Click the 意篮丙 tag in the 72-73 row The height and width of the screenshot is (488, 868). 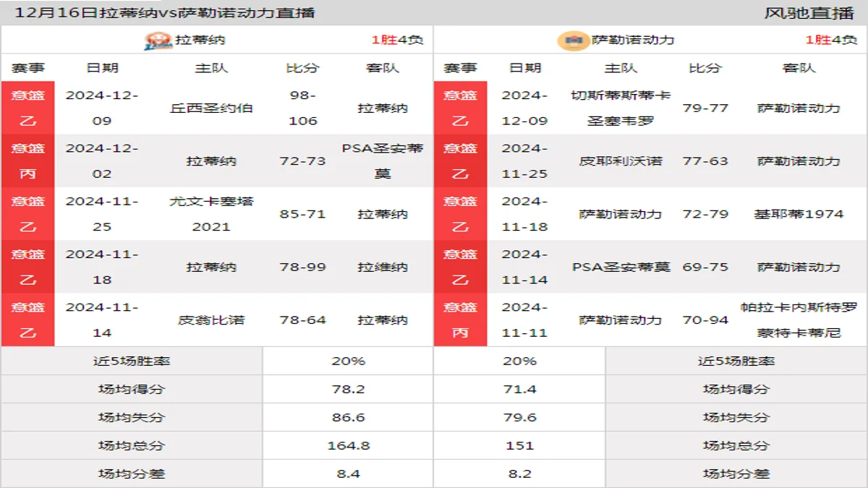pyautogui.click(x=27, y=161)
